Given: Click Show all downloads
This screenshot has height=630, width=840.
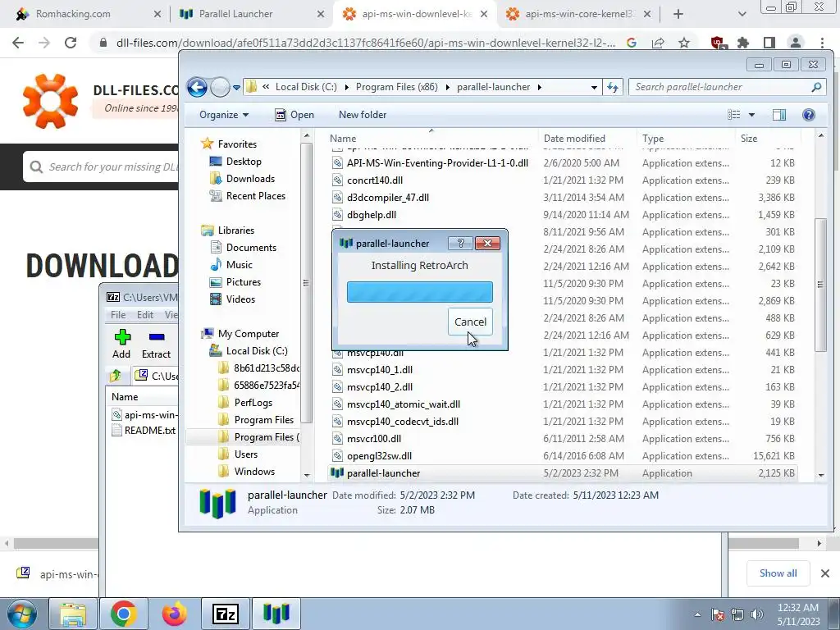Looking at the screenshot, I should point(778,573).
